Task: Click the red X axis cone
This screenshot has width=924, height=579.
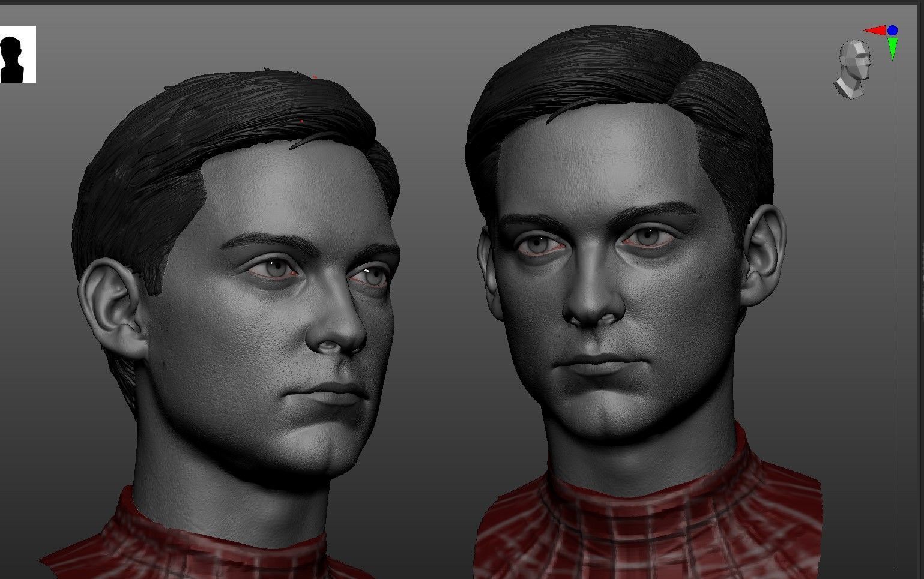Action: (875, 30)
